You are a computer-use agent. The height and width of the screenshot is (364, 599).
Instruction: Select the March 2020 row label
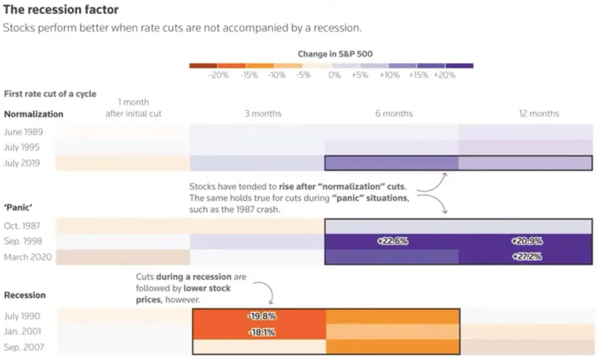[x=26, y=256]
